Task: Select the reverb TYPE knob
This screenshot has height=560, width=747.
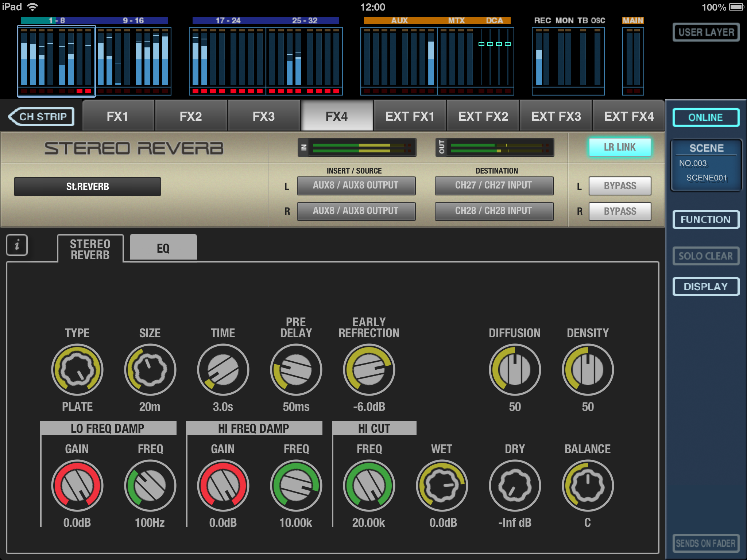Action: coord(77,370)
